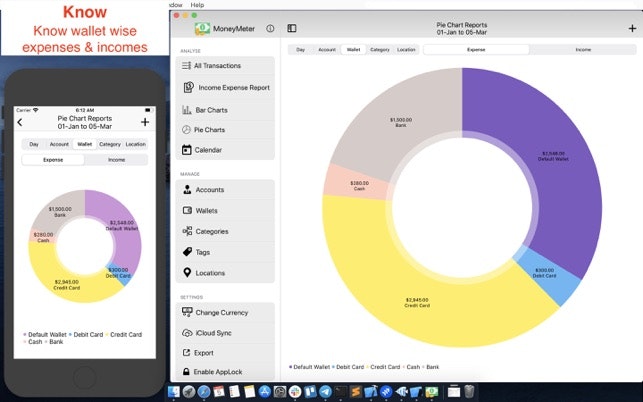Open Sublime Text from the dock
The height and width of the screenshot is (402, 643).
coord(356,392)
